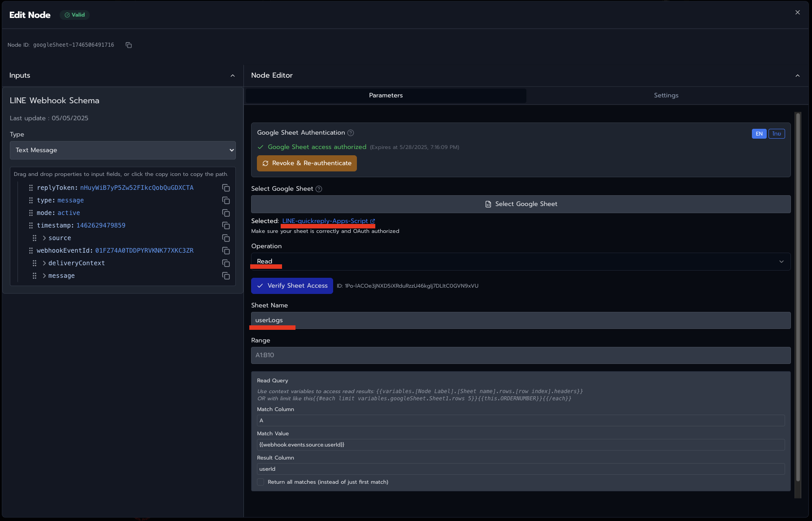Expand the deliveryContext tree node
The image size is (812, 521).
44,263
